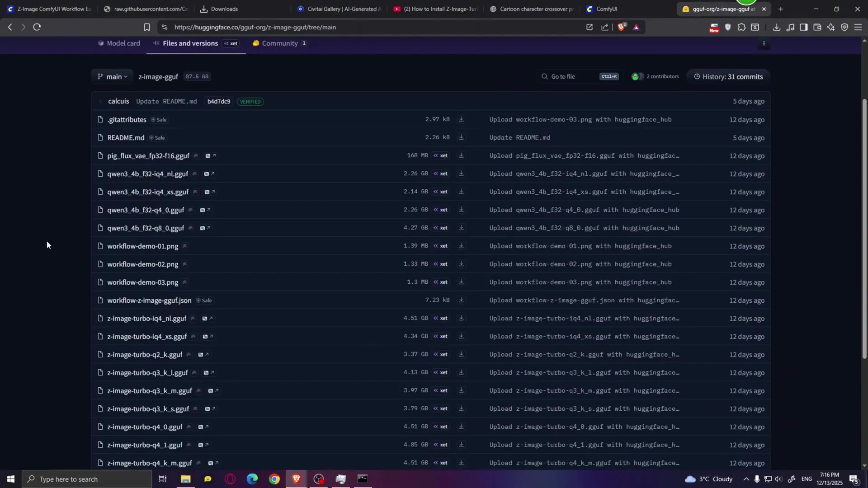Open the workflow-z-image-gguf.json file link
Viewport: 868px width, 488px height.
coord(149,300)
